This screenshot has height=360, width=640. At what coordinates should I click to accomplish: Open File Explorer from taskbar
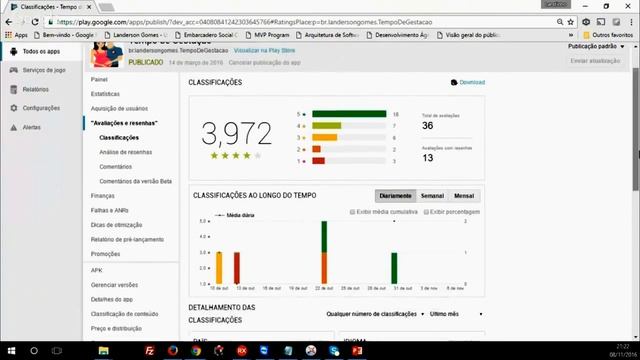click(x=104, y=351)
